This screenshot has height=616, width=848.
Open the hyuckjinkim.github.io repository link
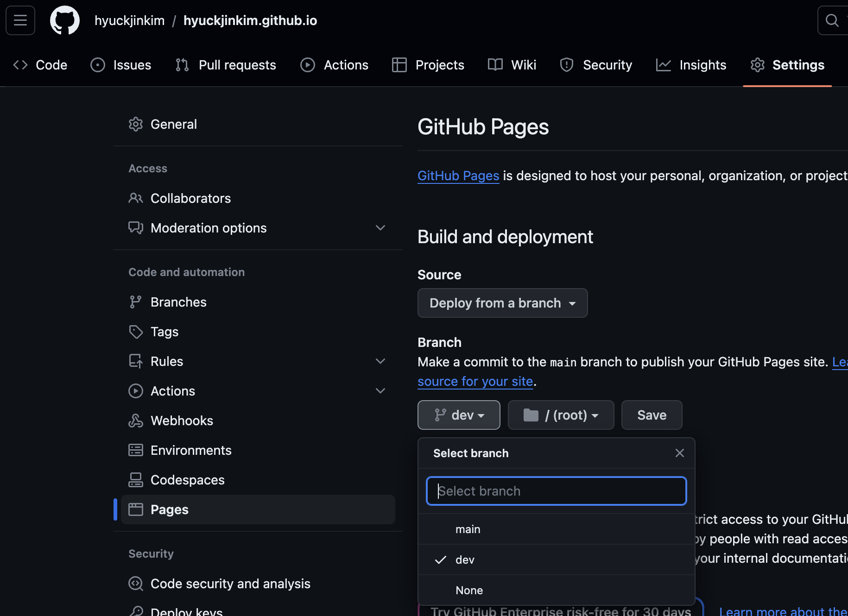click(x=250, y=20)
